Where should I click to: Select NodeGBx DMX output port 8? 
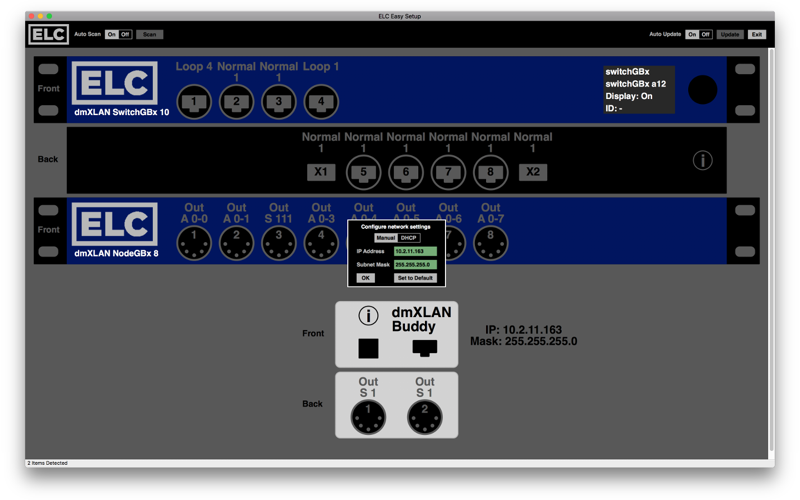(490, 243)
